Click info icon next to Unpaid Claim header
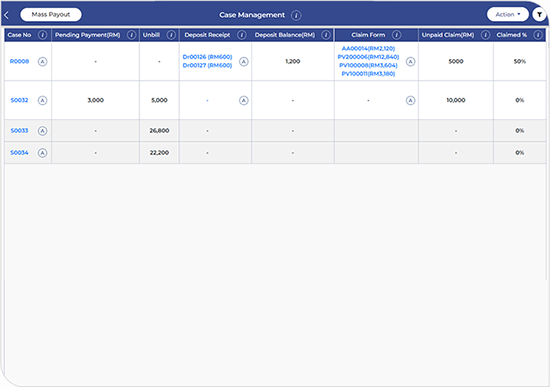The width and height of the screenshot is (550, 387). pos(485,35)
